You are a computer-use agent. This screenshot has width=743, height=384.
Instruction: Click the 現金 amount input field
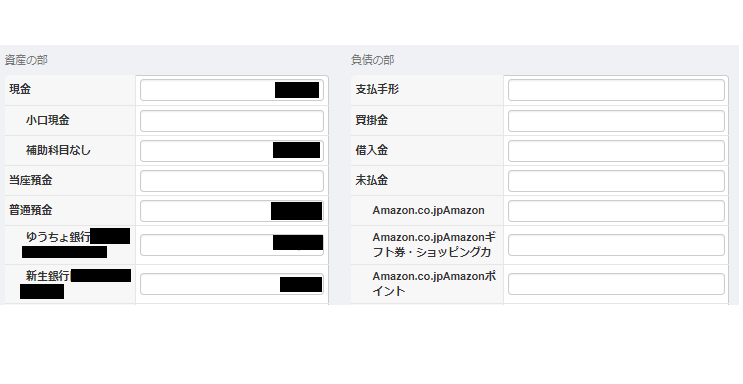[232, 90]
